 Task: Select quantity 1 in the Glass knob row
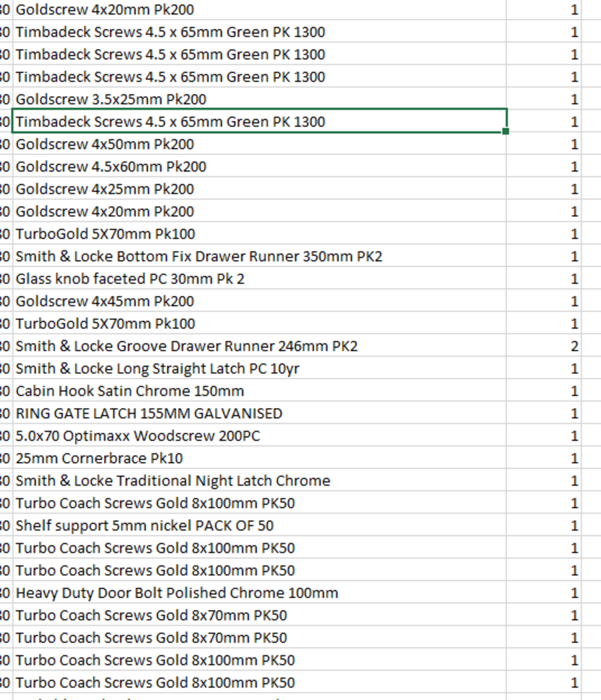pos(544,279)
